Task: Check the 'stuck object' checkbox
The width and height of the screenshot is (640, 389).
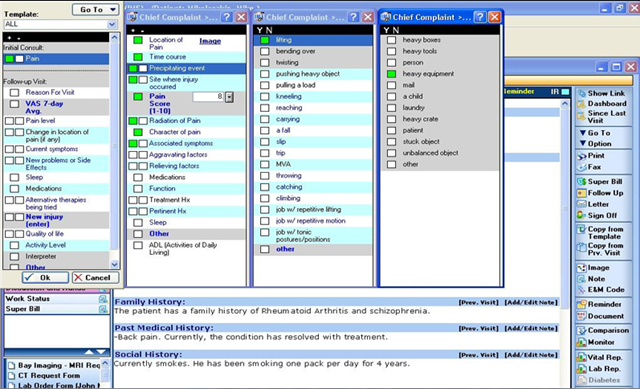Action: pos(391,142)
